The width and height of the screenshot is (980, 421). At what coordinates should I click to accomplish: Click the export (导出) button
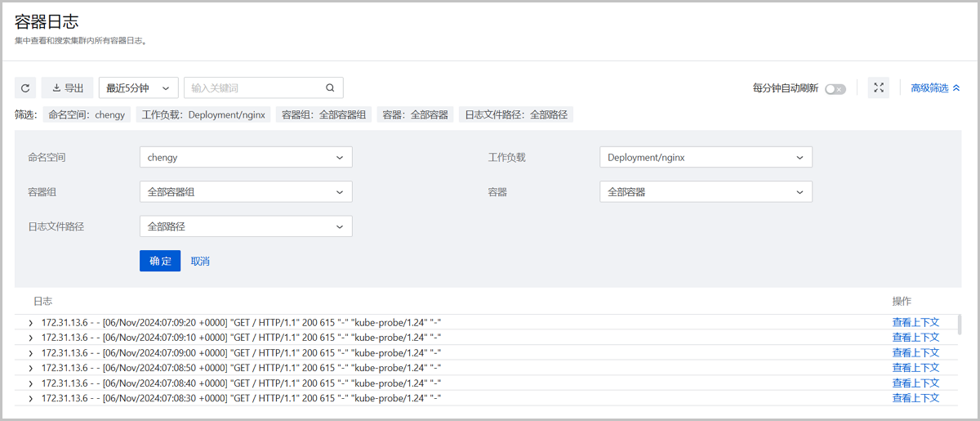[x=67, y=88]
